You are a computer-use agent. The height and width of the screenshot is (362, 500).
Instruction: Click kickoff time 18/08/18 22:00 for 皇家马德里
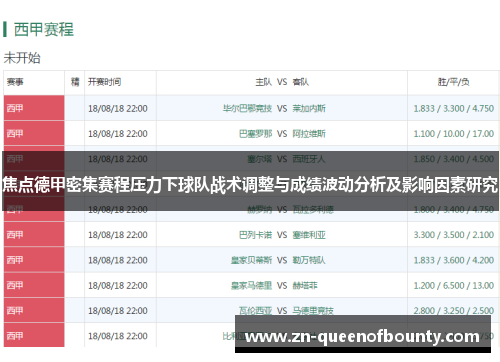coord(118,286)
